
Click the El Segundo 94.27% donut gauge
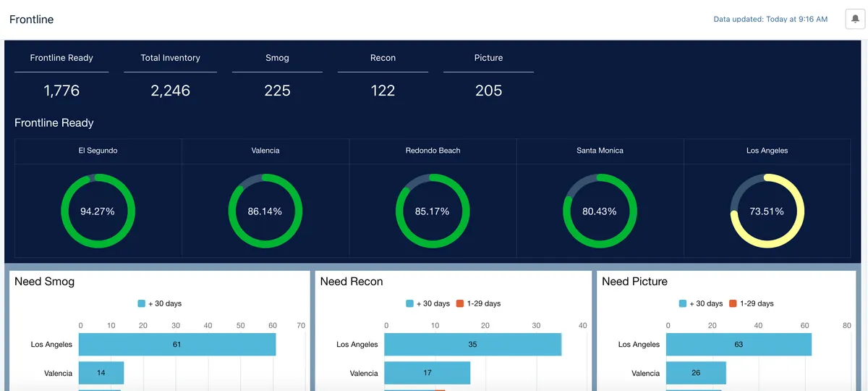(x=98, y=211)
